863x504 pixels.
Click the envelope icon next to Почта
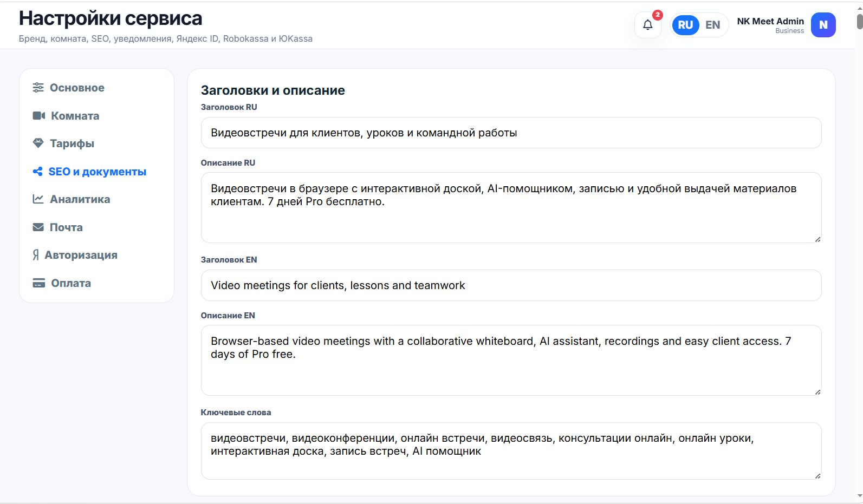coord(38,227)
